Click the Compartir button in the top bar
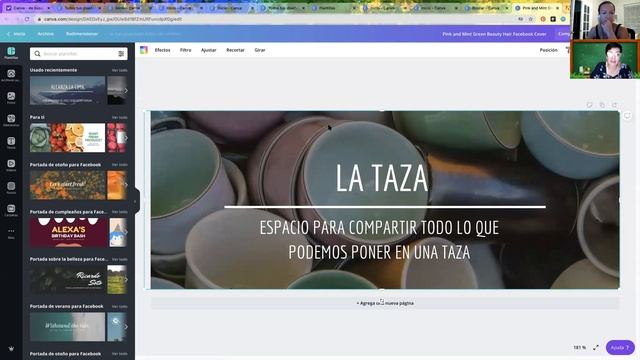The width and height of the screenshot is (640, 360). [564, 34]
